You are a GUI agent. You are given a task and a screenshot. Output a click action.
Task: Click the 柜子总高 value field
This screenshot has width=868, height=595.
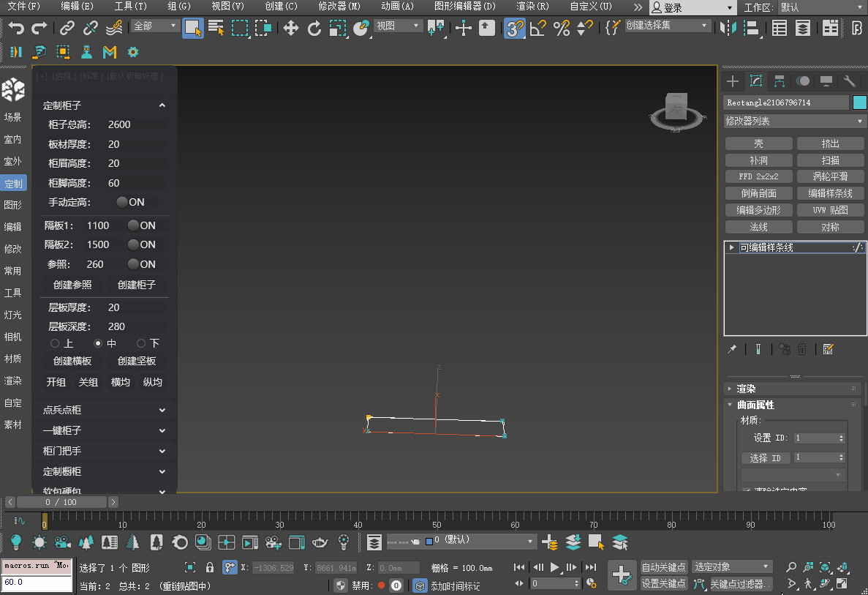tap(136, 124)
